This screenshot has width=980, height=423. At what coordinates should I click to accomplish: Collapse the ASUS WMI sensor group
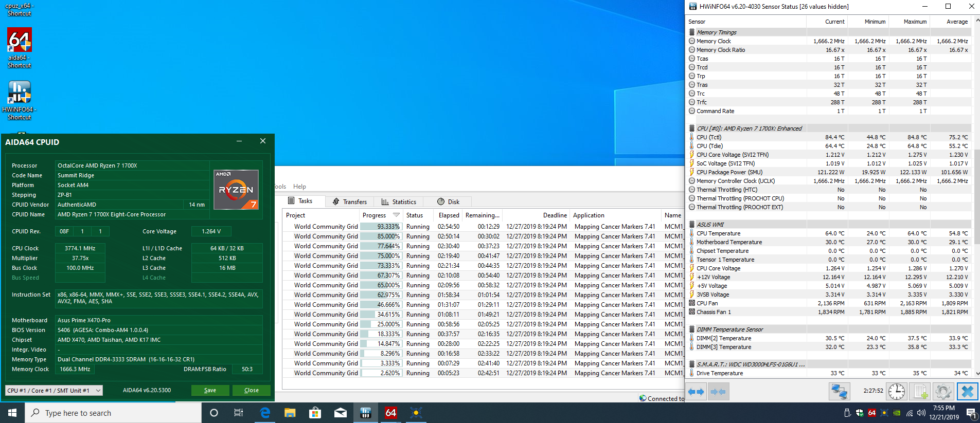click(x=692, y=225)
